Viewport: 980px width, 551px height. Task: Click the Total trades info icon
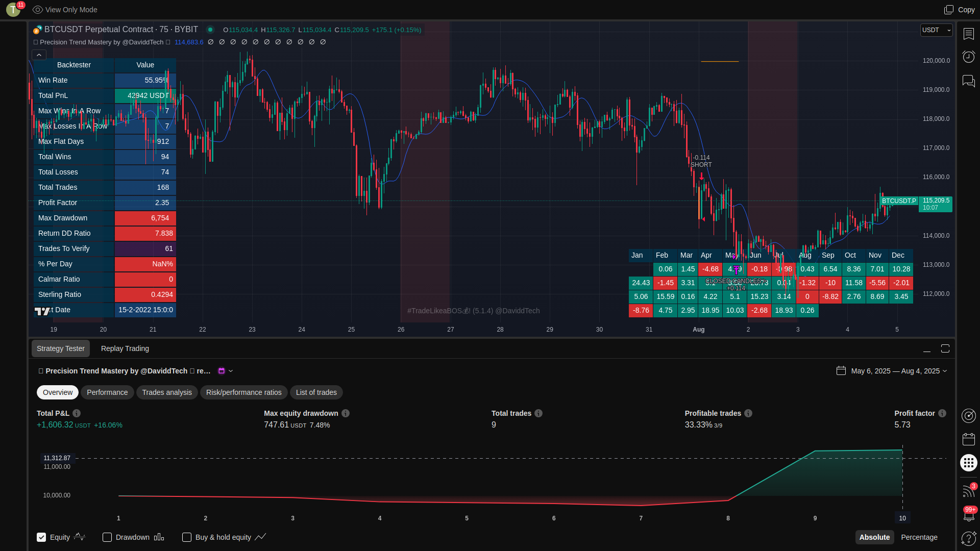coord(538,413)
